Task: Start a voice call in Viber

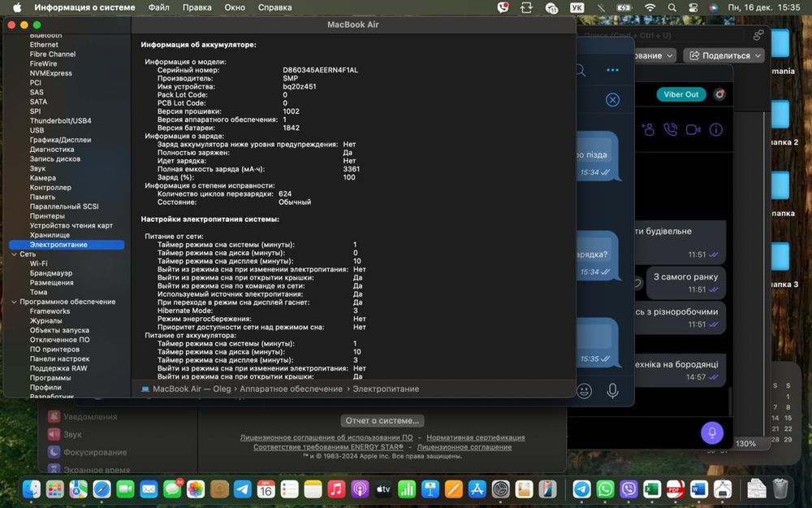Action: (x=671, y=129)
